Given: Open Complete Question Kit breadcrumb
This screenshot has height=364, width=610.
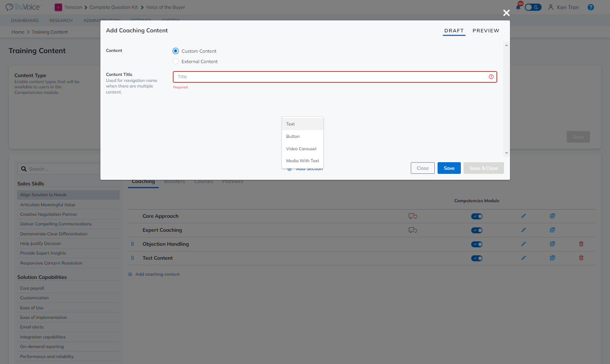Looking at the screenshot, I should click(x=114, y=7).
